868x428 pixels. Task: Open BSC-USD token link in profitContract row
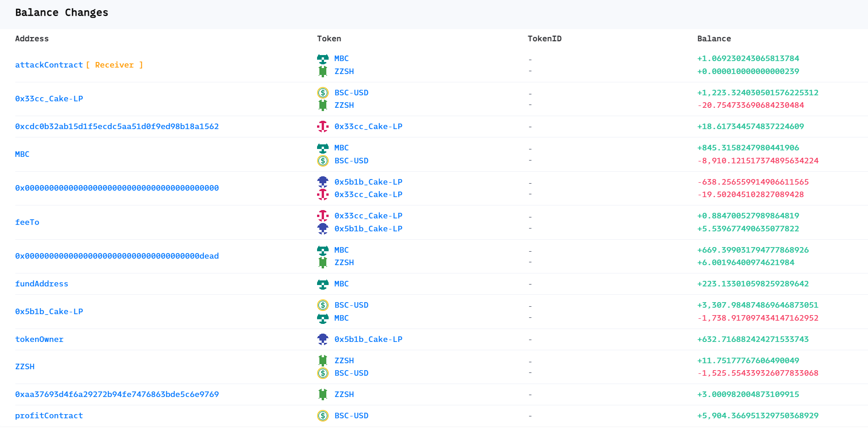click(352, 416)
